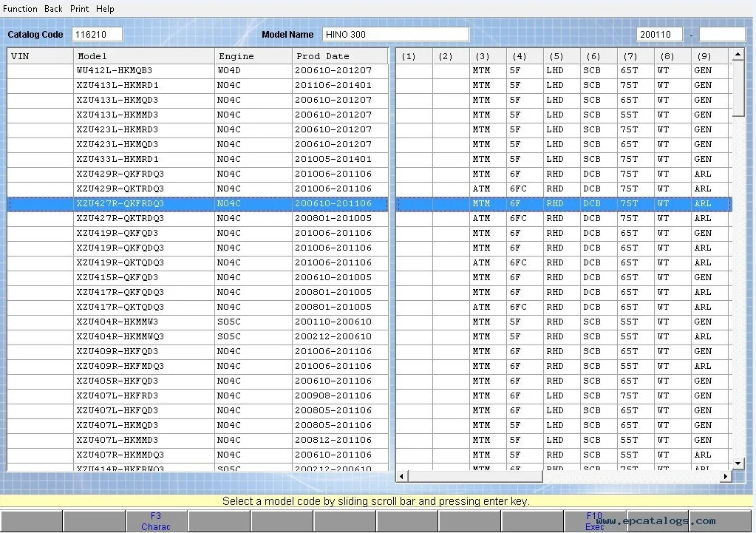Screen dimensions: 756x533
Task: Click the (9) column header
Action: [709, 56]
